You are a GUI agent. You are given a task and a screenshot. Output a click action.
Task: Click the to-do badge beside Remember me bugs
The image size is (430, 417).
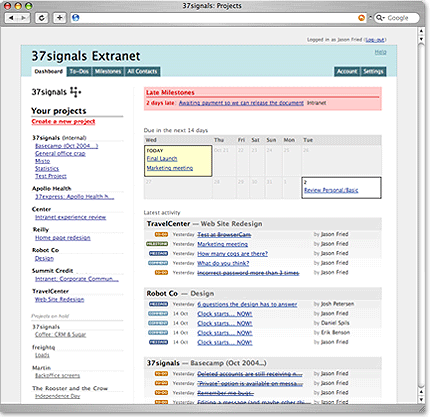point(161,393)
